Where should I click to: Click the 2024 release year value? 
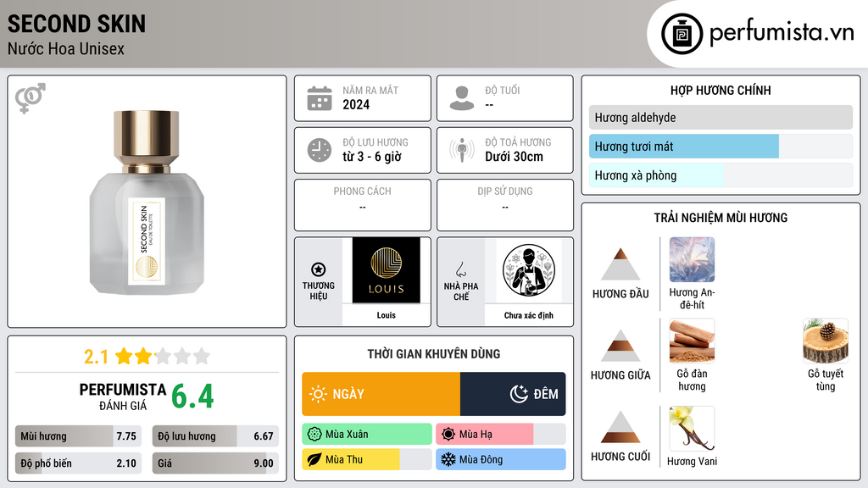coord(356,104)
